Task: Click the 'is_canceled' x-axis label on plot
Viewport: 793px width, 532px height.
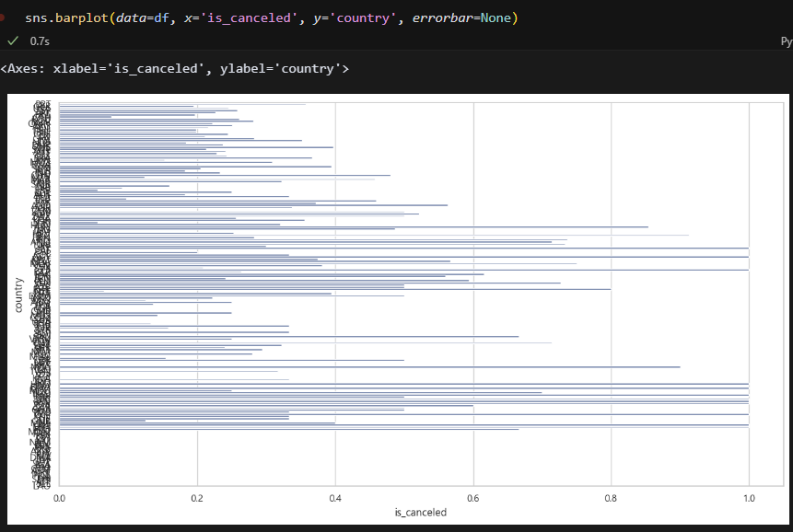Action: 421,513
